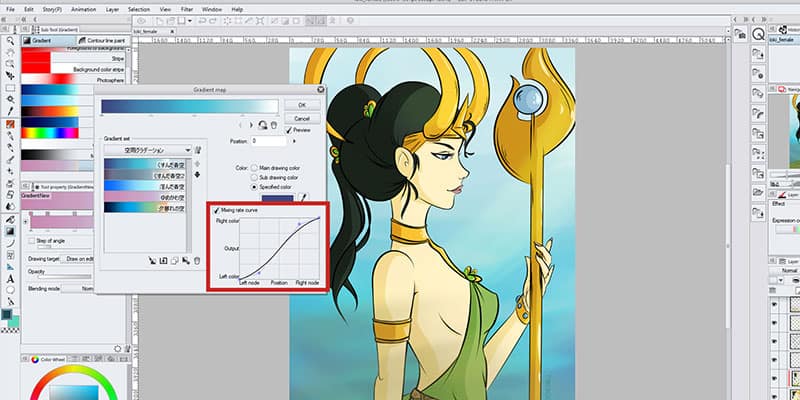
Task: Delete gradient with bottom trash icon
Action: point(197,261)
